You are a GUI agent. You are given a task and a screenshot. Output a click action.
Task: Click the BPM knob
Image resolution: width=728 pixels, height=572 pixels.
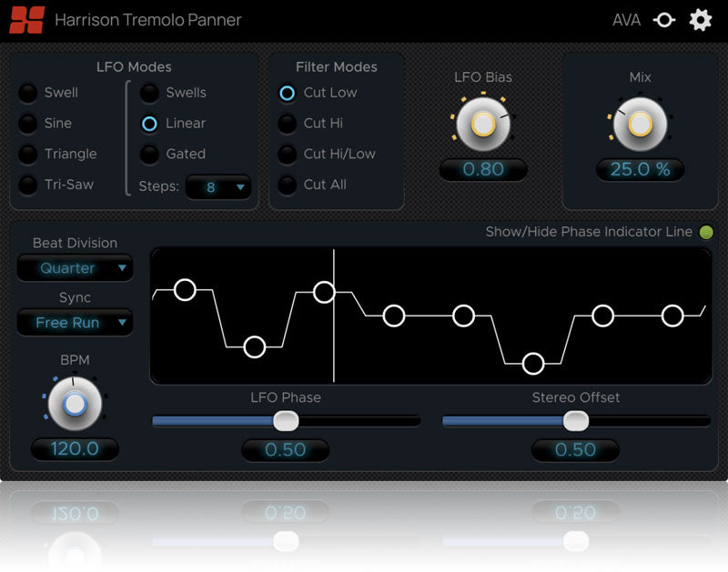[75, 404]
